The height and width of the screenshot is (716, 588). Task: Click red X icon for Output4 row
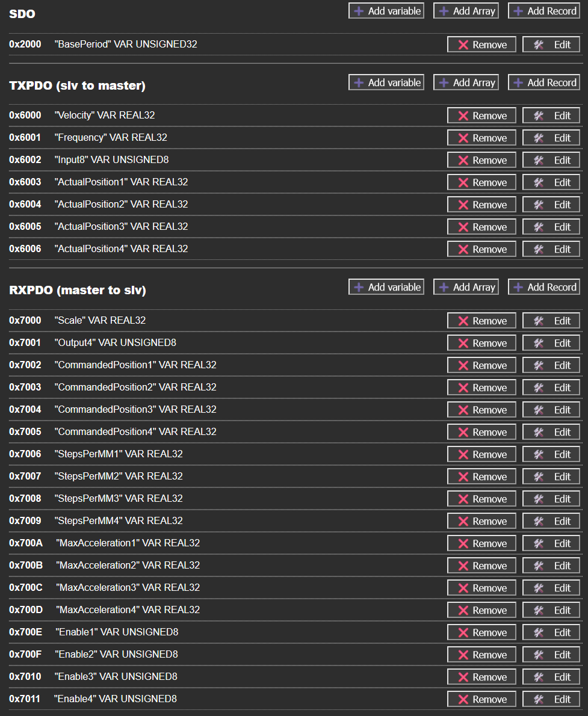[463, 344]
